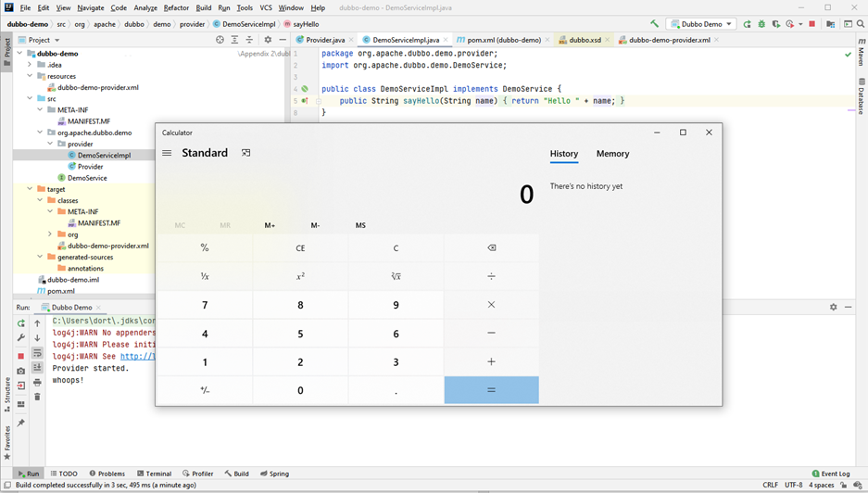The image size is (868, 493).
Task: Click the Calculator CE button
Action: (300, 248)
